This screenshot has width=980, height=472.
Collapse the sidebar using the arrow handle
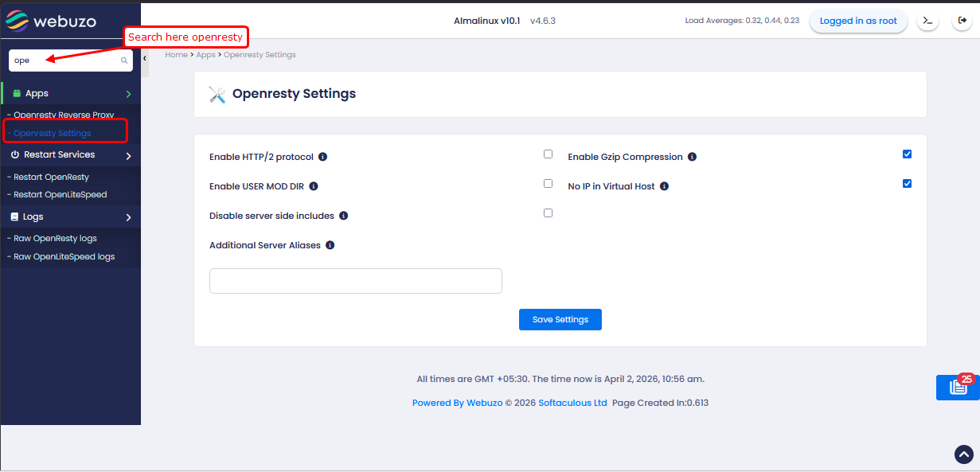pos(145,59)
